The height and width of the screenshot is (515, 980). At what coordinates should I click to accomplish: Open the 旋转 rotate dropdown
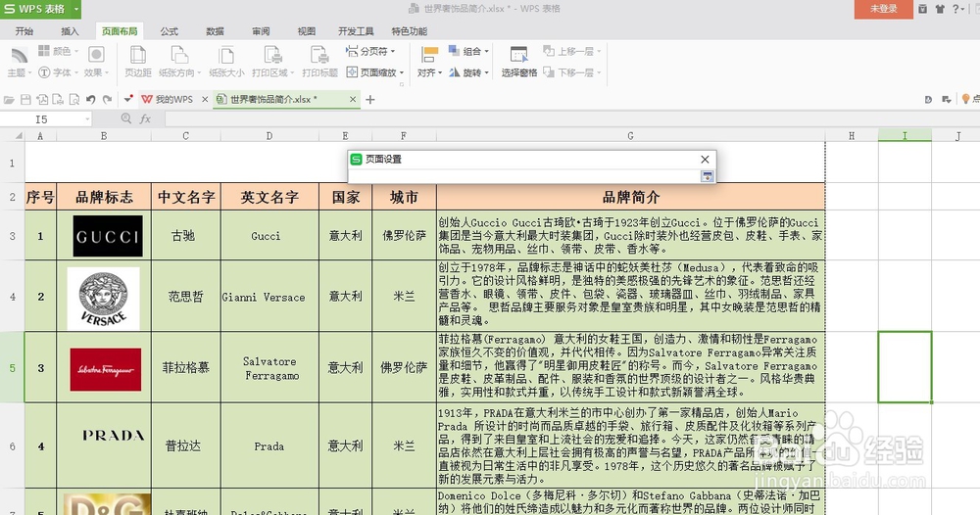pos(468,72)
